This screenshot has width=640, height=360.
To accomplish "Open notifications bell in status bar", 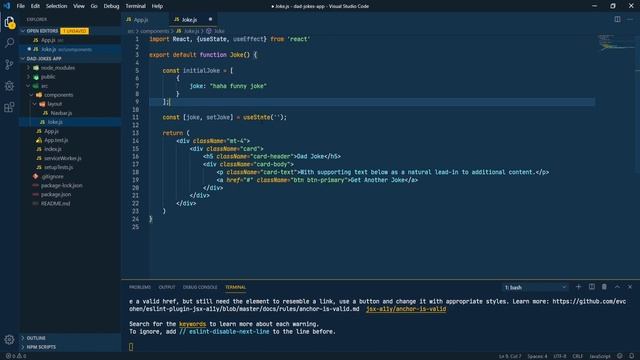I will tap(631, 356).
